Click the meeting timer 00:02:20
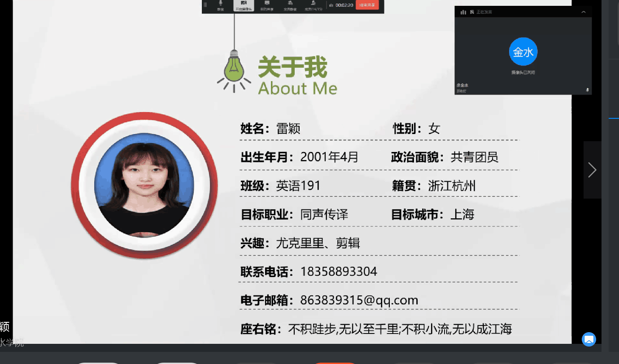Image resolution: width=619 pixels, height=364 pixels. [x=344, y=5]
